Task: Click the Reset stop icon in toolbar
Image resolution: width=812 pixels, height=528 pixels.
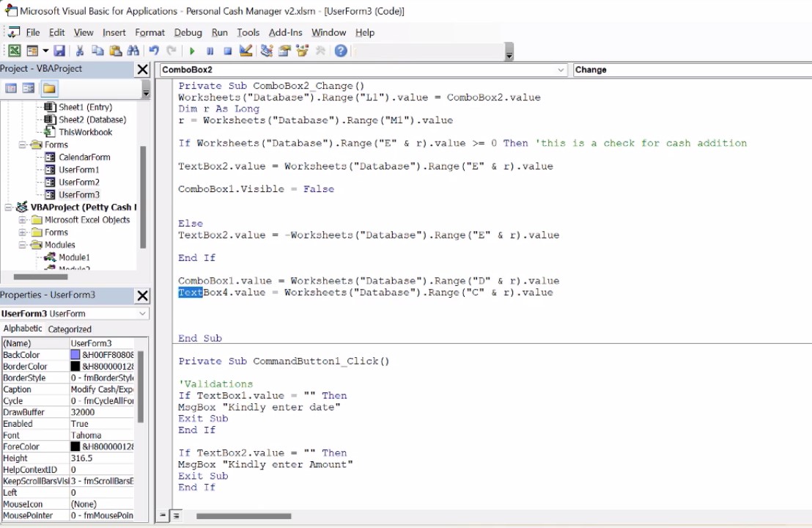Action: tap(227, 51)
